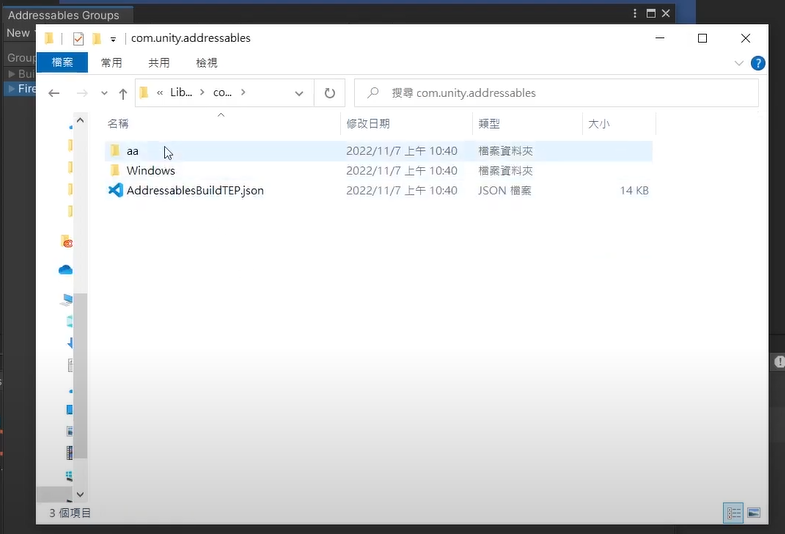
Task: Click the co... breadcrumb segment
Action: [x=222, y=93]
